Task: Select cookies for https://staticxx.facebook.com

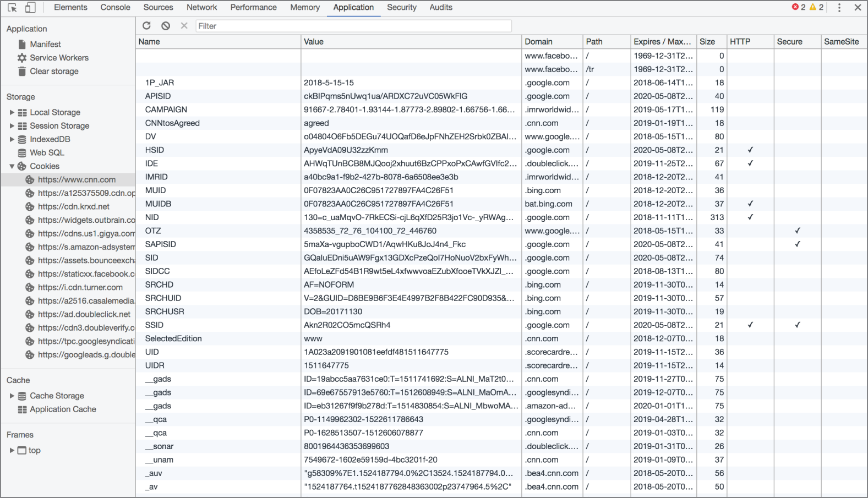Action: [x=86, y=274]
